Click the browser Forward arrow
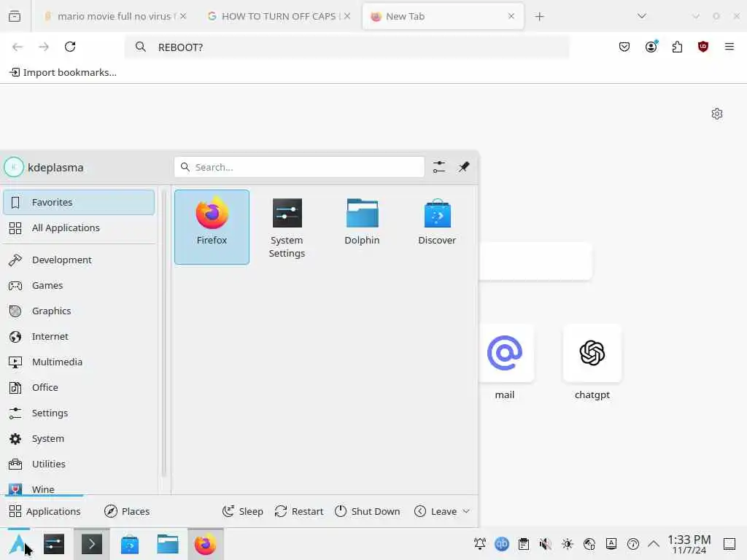This screenshot has height=560, width=747. (44, 47)
